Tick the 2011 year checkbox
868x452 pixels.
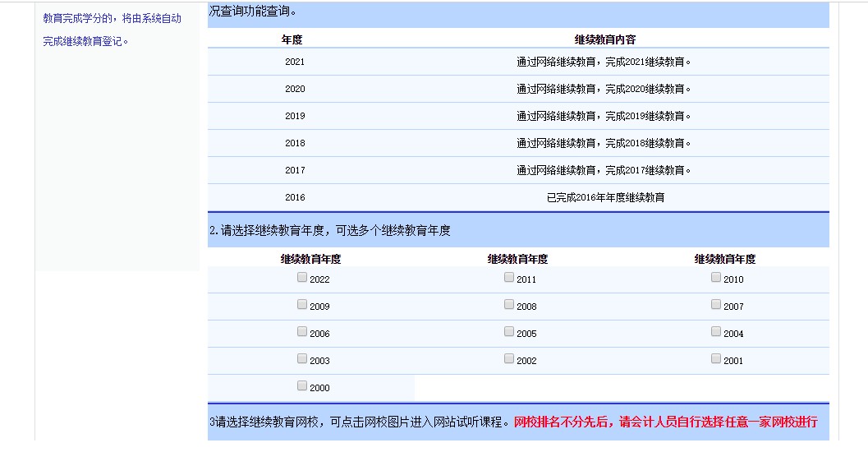509,278
